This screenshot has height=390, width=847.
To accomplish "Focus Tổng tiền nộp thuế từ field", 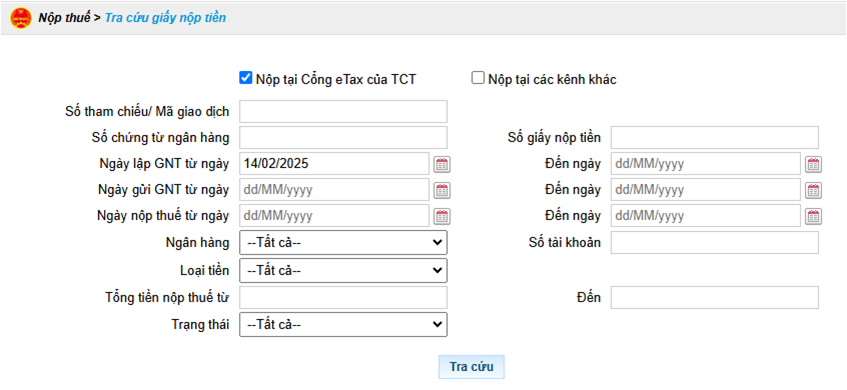I will click(x=343, y=298).
